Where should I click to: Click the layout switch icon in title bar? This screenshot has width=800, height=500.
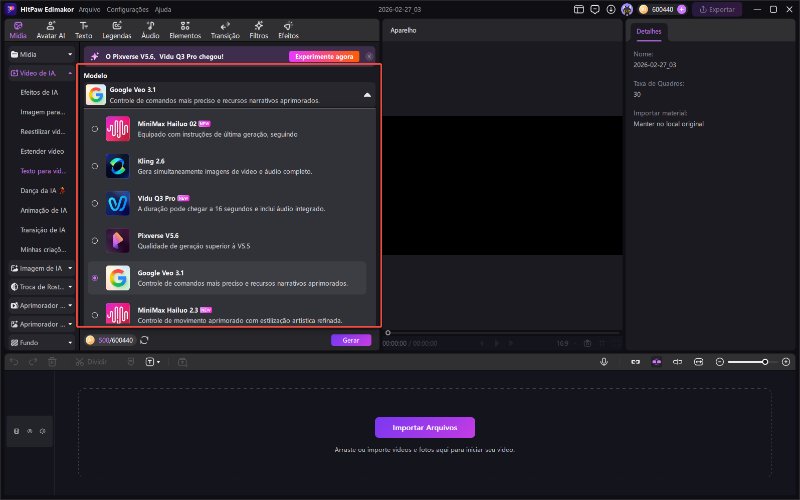(579, 9)
